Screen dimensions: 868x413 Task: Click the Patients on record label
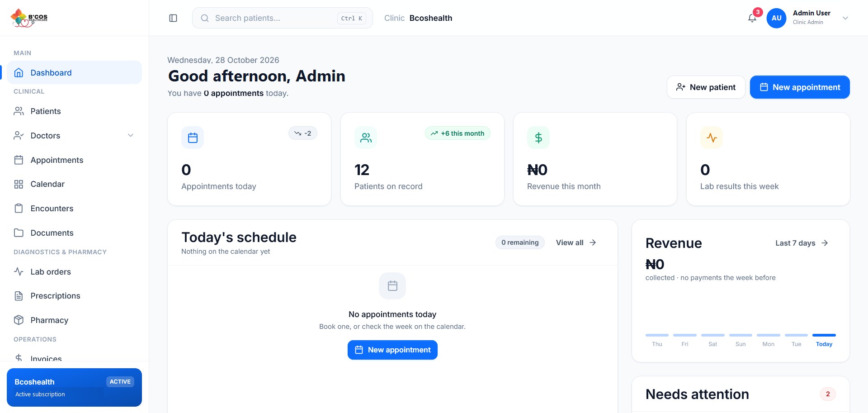388,186
